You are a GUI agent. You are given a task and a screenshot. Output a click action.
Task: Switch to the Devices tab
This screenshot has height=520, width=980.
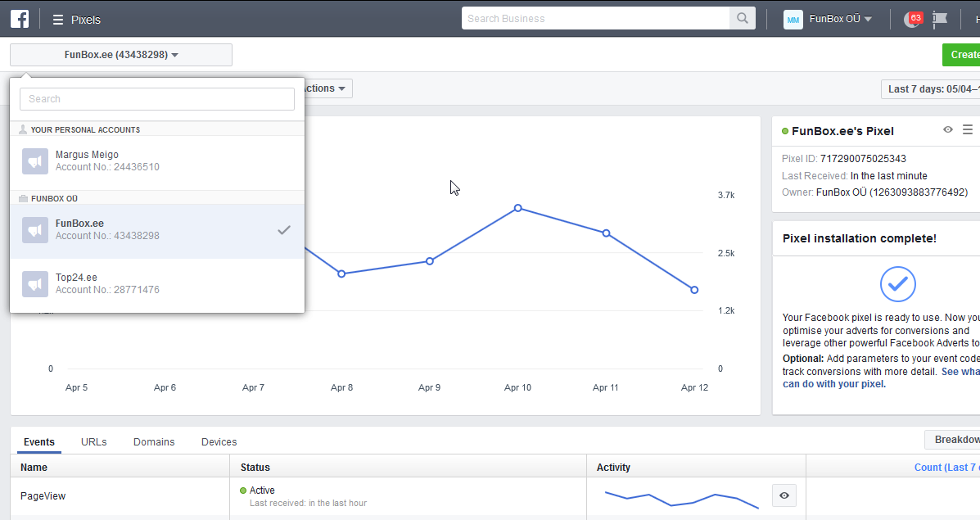219,442
